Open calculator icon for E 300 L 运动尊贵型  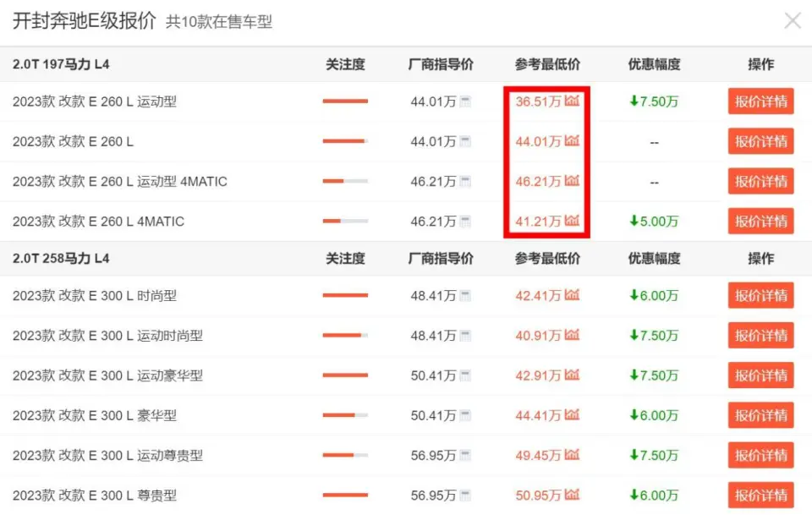click(465, 456)
